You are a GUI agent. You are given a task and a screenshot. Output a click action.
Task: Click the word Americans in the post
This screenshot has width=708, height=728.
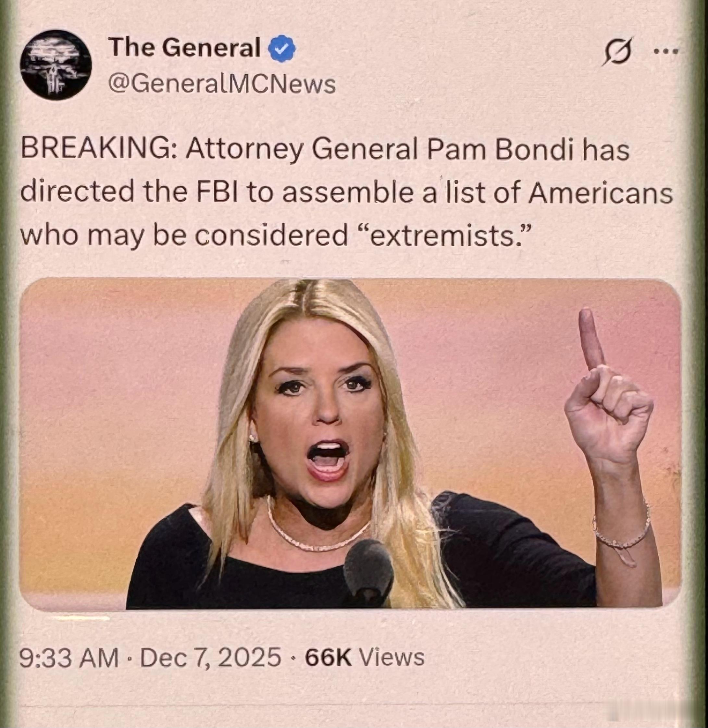tap(600, 192)
